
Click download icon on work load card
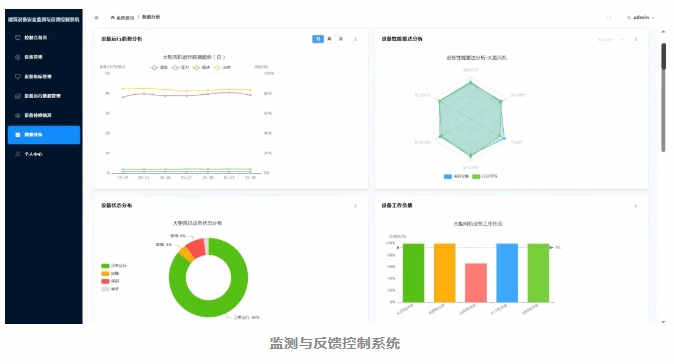635,206
